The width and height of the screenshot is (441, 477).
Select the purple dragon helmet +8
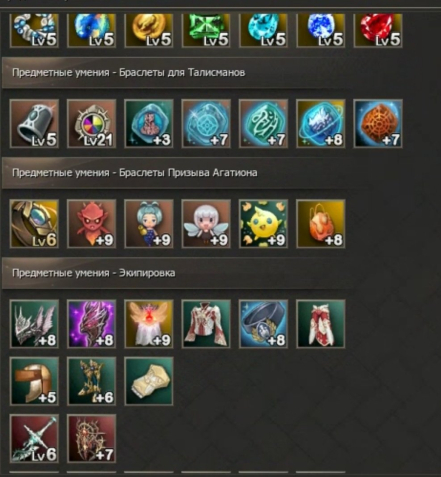pos(92,324)
